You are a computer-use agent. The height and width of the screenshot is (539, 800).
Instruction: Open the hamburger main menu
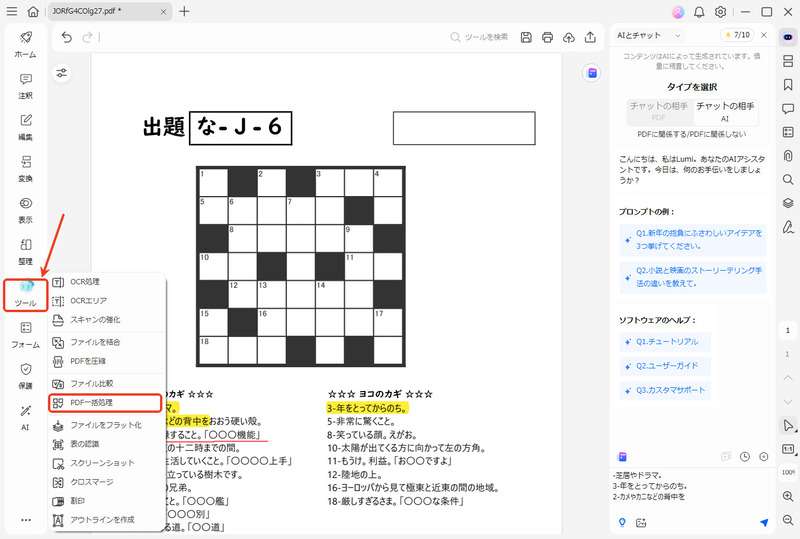click(11, 11)
